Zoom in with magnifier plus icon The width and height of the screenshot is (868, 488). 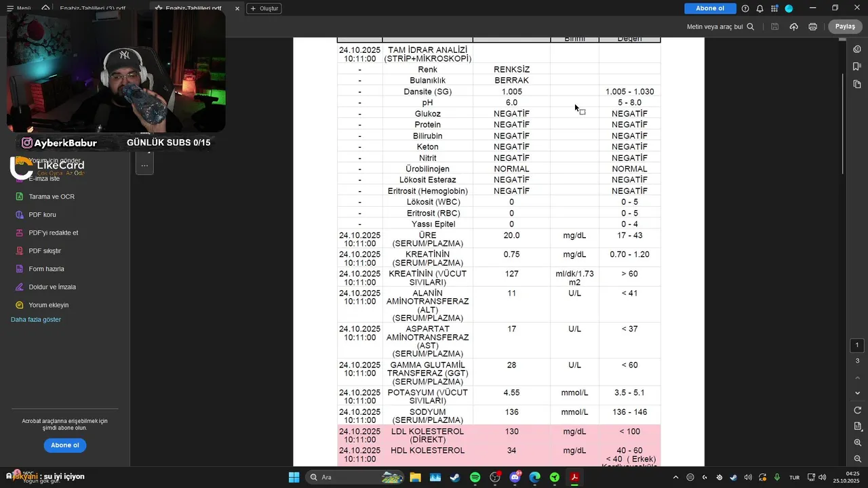(857, 443)
